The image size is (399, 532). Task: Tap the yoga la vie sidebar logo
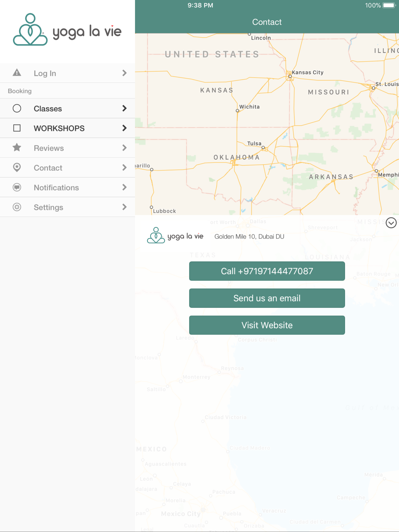[x=67, y=29]
